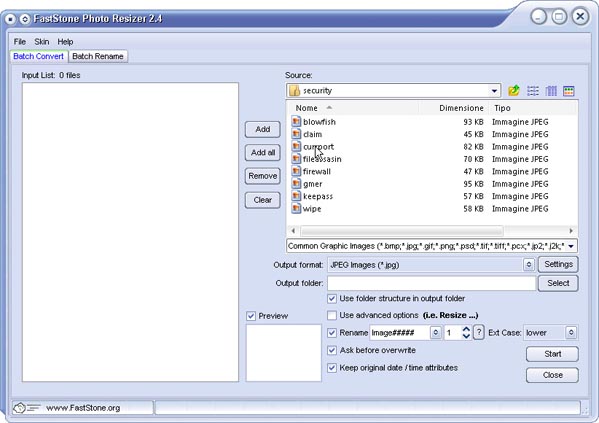599x423 pixels.
Task: Increase the rename start number
Action: (466, 329)
